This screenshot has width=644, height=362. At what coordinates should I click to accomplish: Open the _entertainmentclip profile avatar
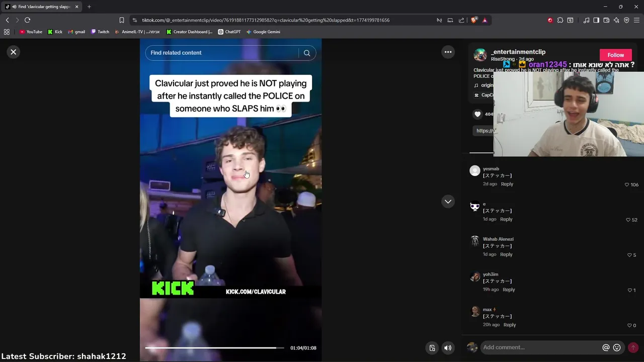tap(480, 55)
